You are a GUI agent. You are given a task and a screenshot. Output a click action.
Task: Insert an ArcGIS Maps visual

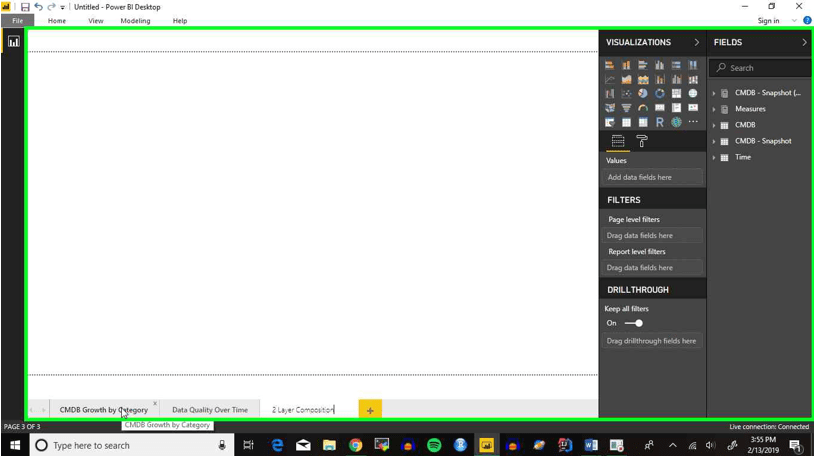[676, 122]
